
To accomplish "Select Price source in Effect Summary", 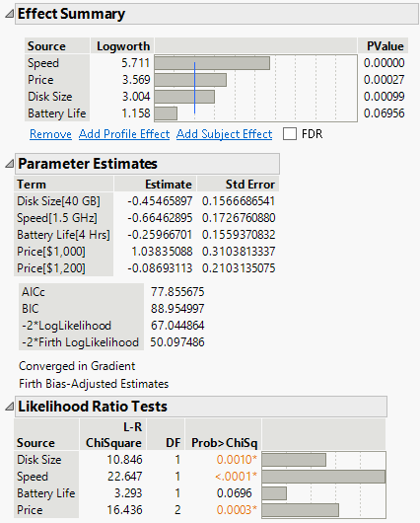I will [x=40, y=80].
